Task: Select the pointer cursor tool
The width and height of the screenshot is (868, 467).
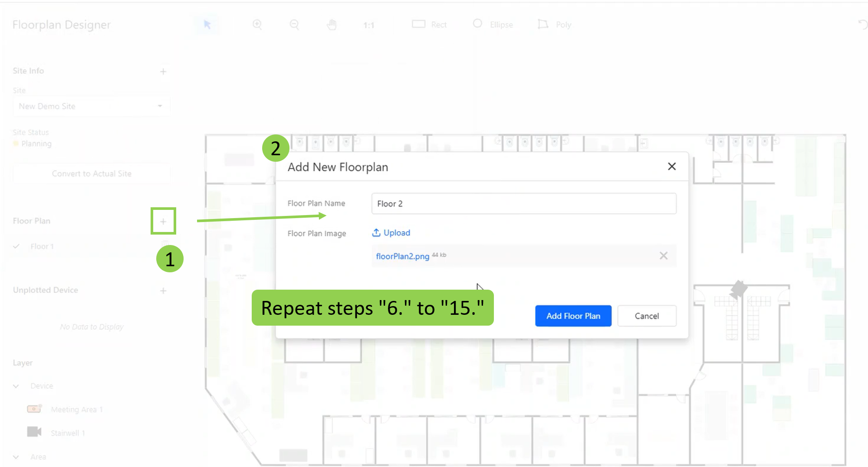Action: [x=207, y=25]
